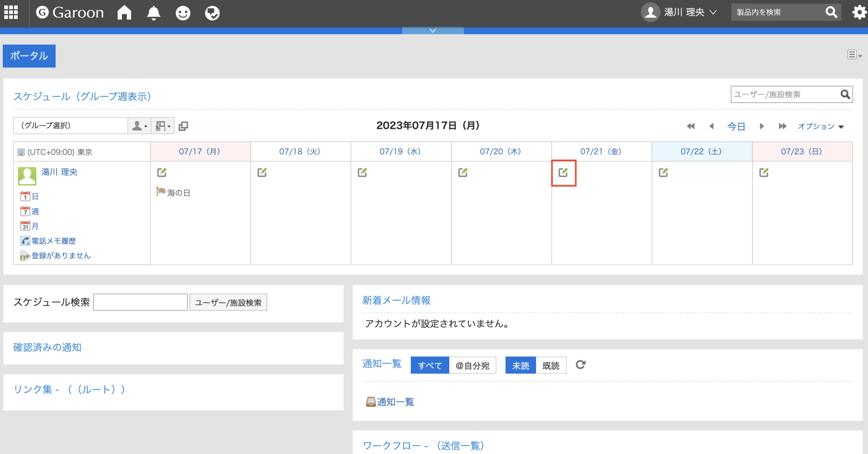Select すべて in the notification list filter
The width and height of the screenshot is (868, 454).
(x=429, y=365)
